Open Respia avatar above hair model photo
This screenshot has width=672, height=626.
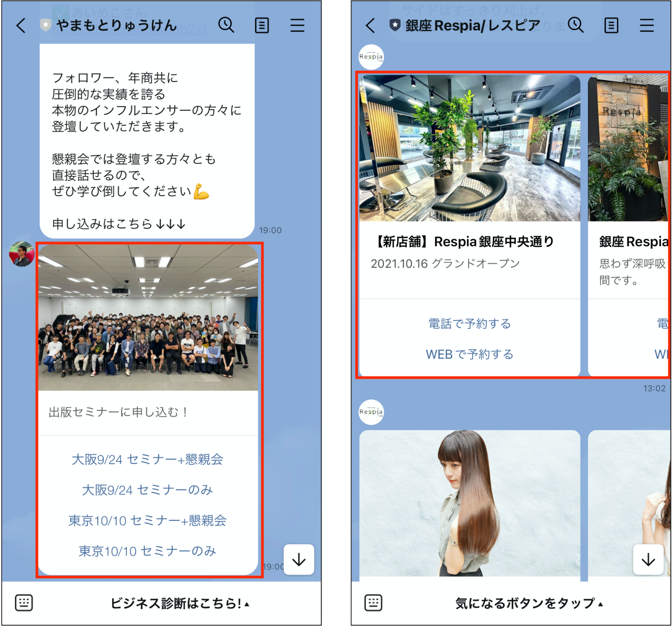pyautogui.click(x=371, y=412)
